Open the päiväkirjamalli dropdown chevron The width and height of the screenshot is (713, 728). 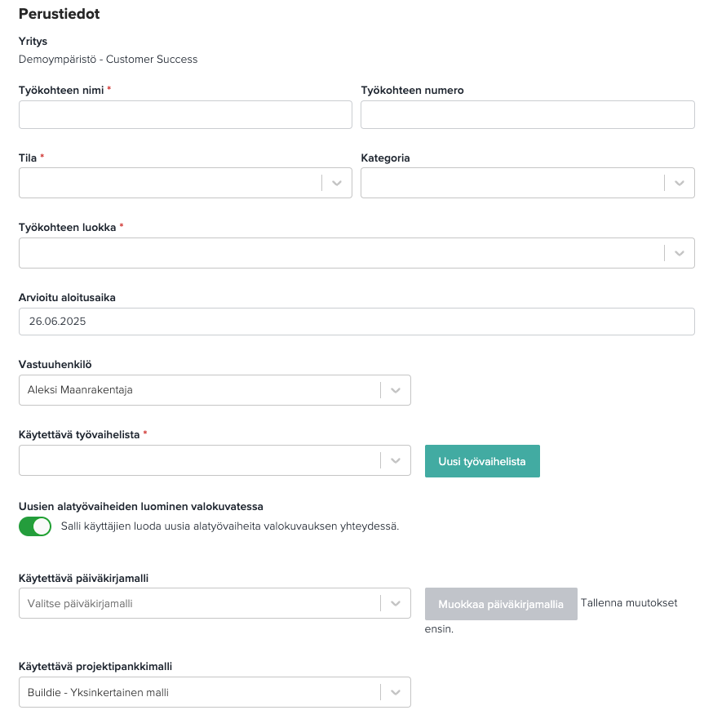[x=396, y=604]
